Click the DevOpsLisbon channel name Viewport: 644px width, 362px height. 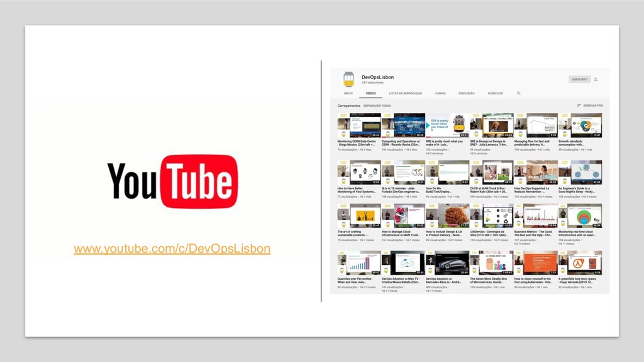(377, 77)
